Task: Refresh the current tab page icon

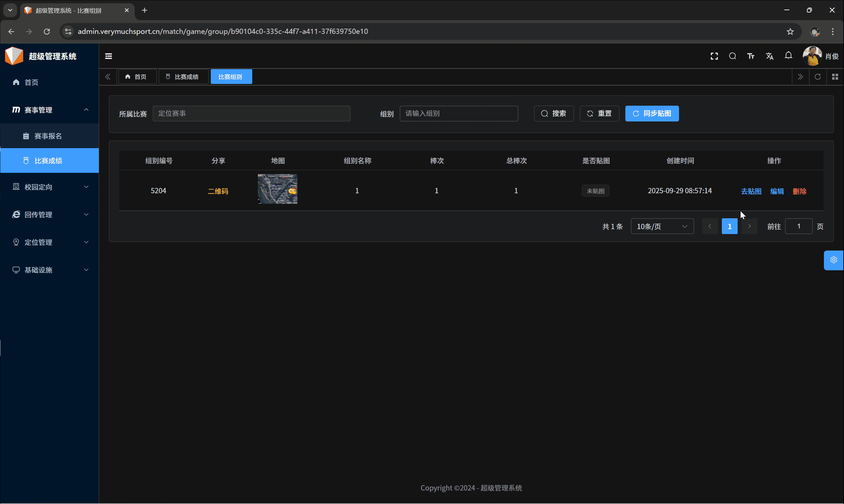Action: pyautogui.click(x=818, y=77)
